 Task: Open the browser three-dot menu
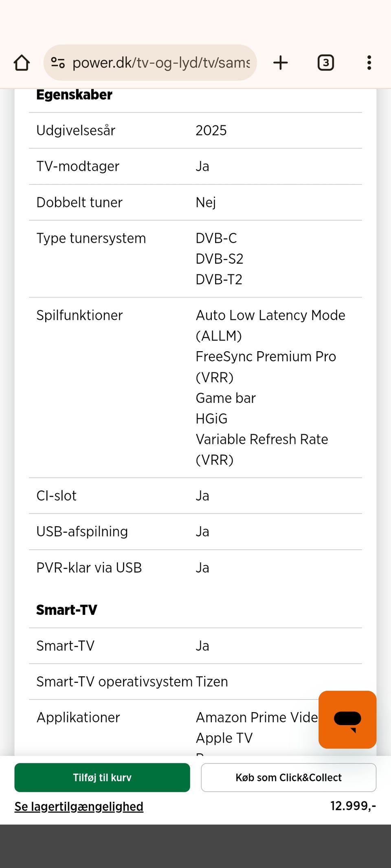click(x=369, y=63)
